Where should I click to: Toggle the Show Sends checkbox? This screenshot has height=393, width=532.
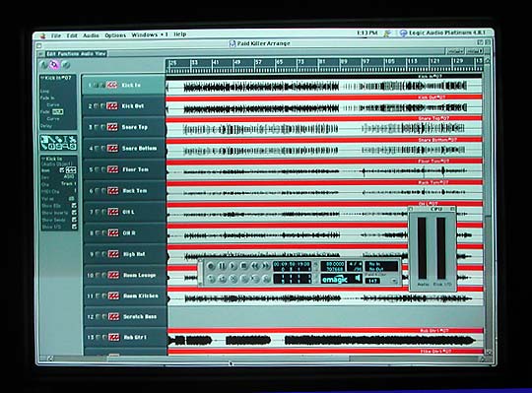74,220
